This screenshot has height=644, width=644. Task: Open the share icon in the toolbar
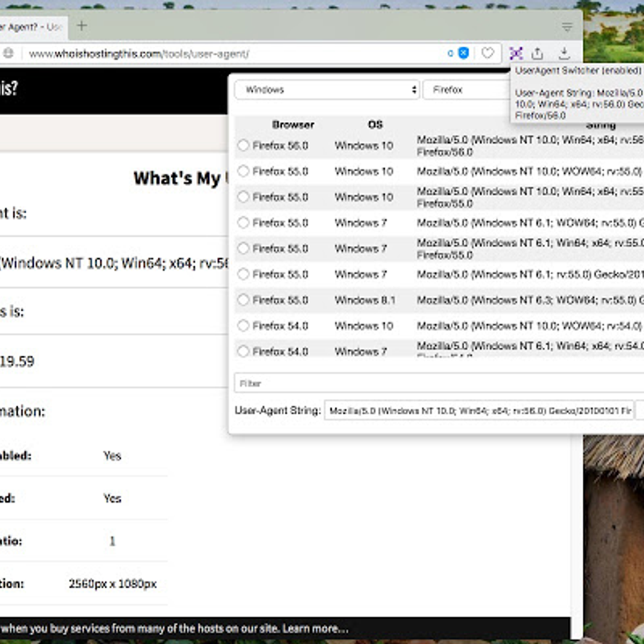(x=537, y=53)
